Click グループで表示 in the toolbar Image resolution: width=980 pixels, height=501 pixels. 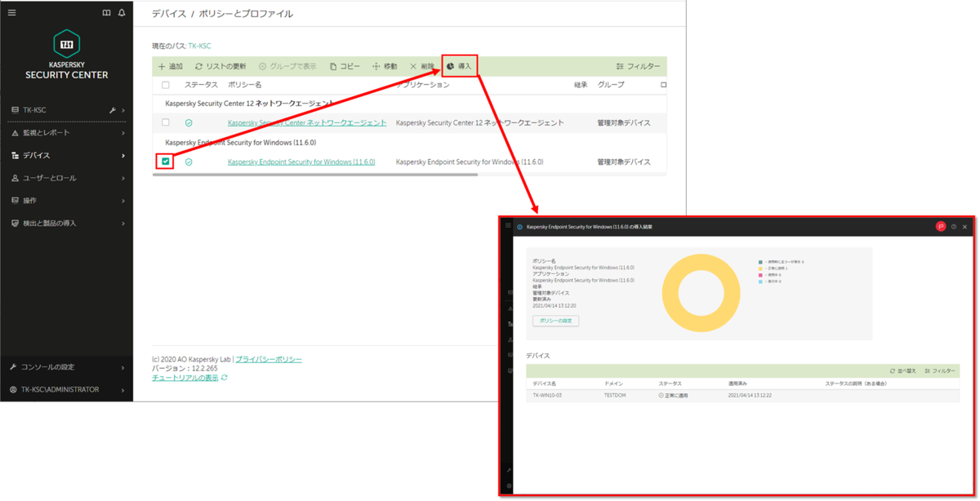pyautogui.click(x=287, y=66)
